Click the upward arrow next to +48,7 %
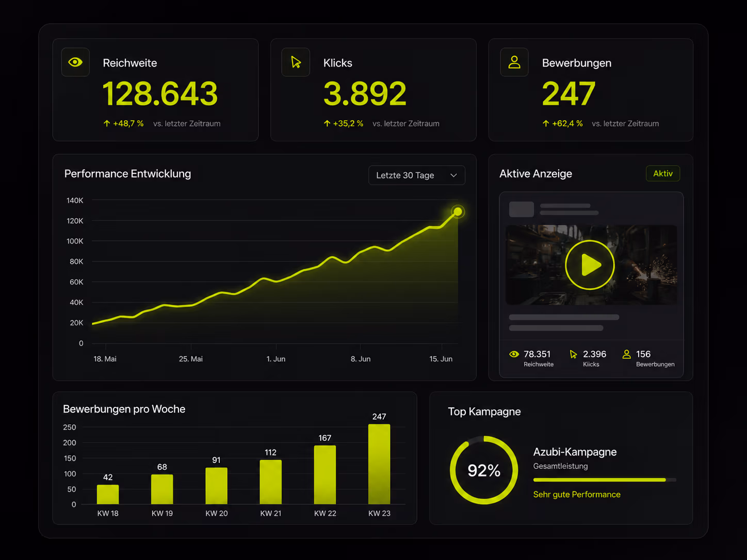The height and width of the screenshot is (560, 747). click(x=107, y=123)
